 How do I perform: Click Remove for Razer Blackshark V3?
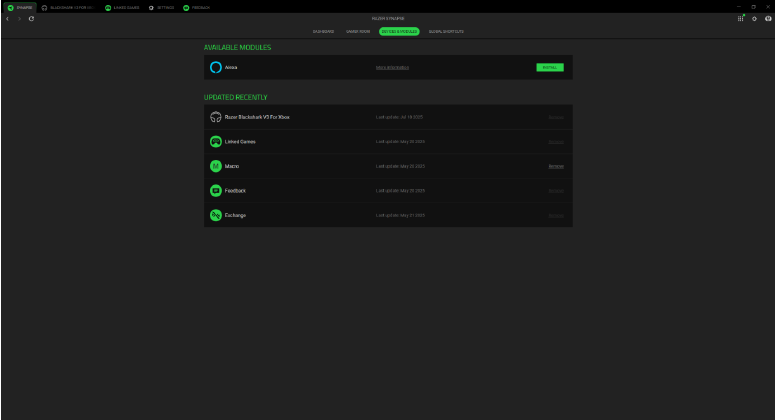(556, 117)
